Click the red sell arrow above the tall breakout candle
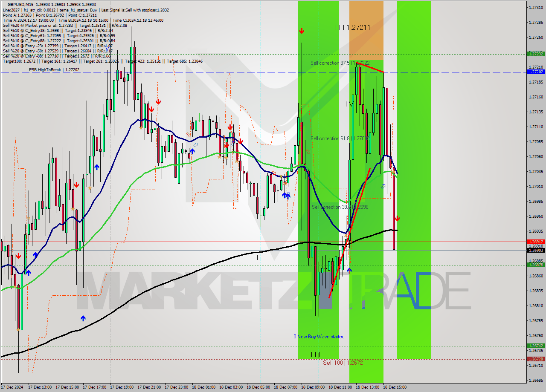The image size is (546, 392). tap(302, 31)
